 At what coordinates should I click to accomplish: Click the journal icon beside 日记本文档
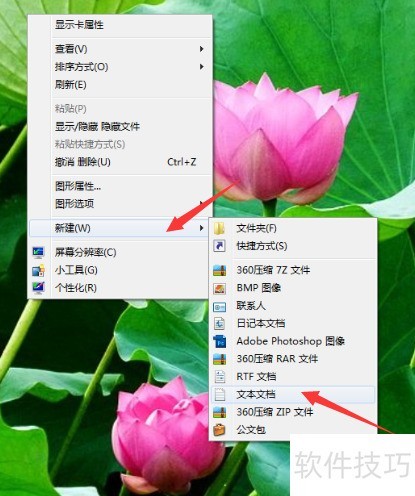click(219, 323)
